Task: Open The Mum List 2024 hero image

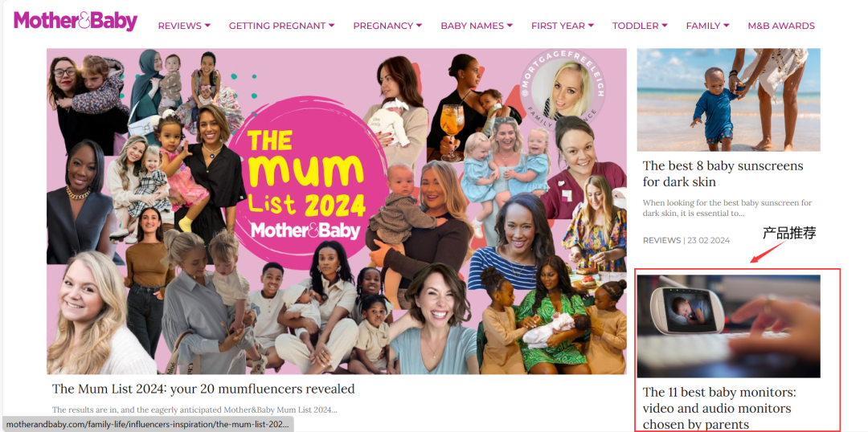Action: click(x=337, y=211)
